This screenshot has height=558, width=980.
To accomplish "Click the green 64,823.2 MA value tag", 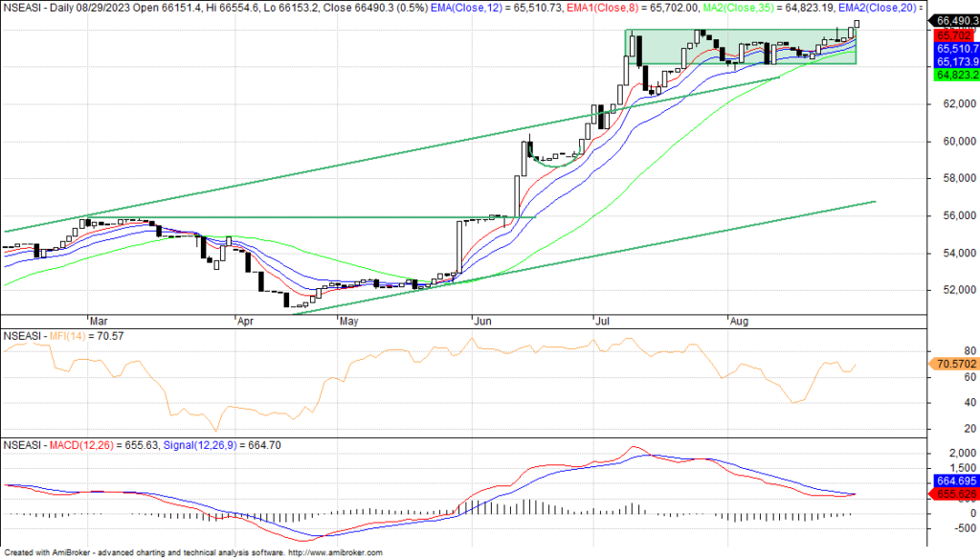I will (x=951, y=75).
